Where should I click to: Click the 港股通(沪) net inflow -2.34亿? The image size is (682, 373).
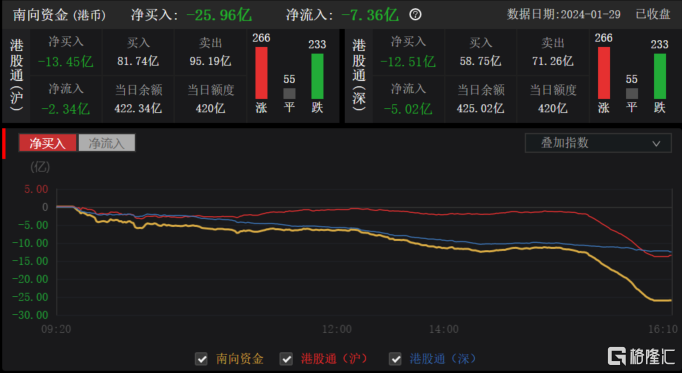[66, 109]
